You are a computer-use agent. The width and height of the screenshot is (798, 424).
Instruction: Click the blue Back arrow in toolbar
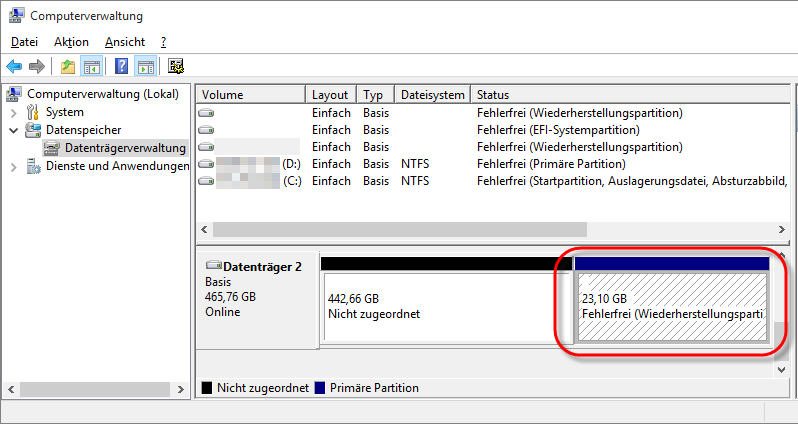click(14, 67)
